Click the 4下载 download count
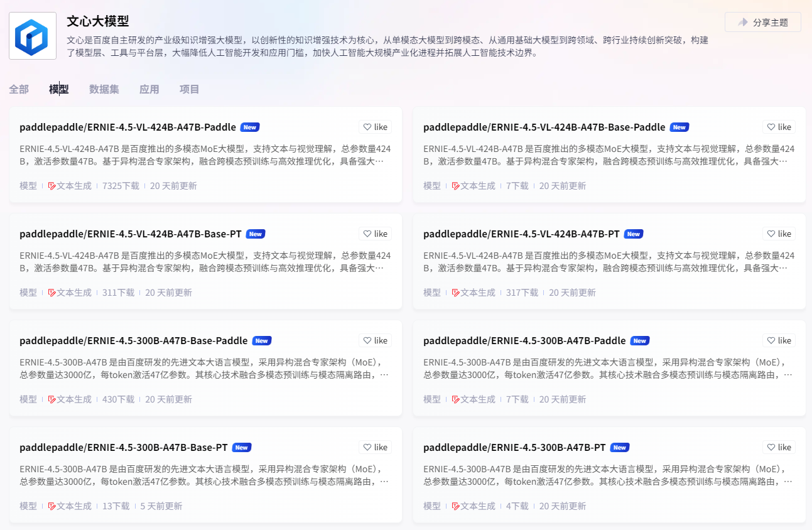This screenshot has width=812, height=530. tap(517, 506)
